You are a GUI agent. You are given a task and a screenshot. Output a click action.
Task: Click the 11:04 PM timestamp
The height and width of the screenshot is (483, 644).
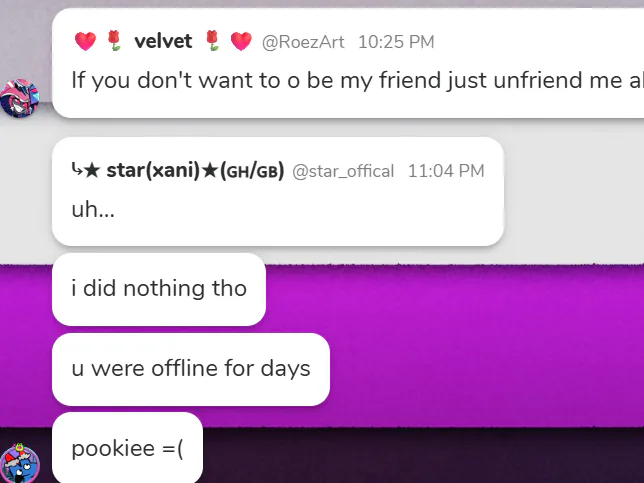point(446,171)
